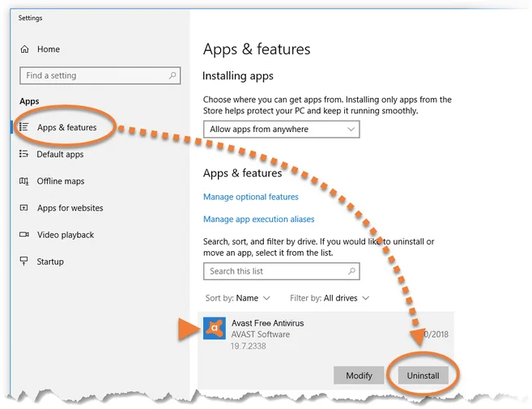Screen dimensions: 532x409
Task: Click the version number 19.7.2338
Action: pos(248,346)
